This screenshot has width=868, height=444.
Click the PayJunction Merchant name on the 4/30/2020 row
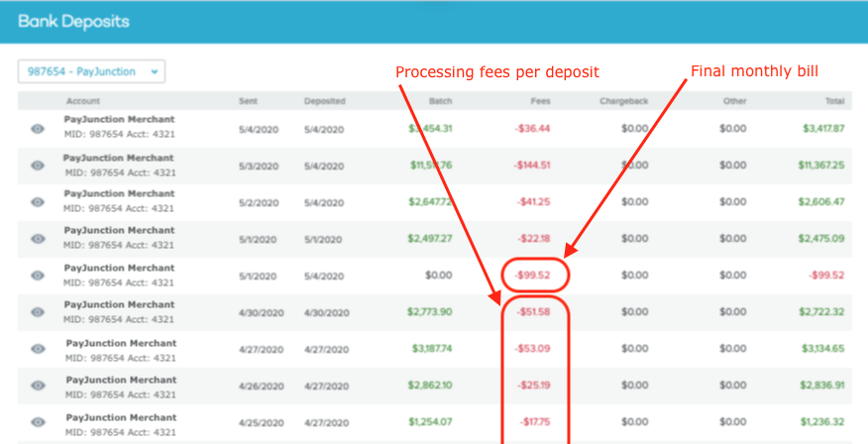(119, 305)
